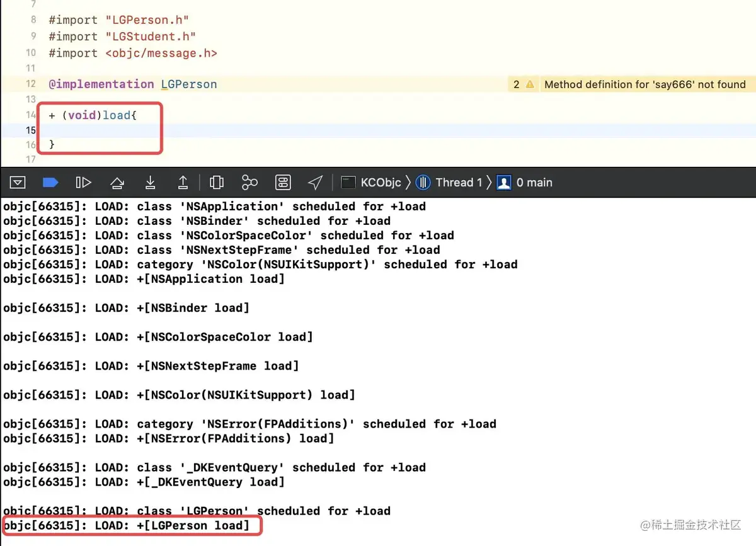Open the Debug Memory Graph icon
This screenshot has width=756, height=546.
pyautogui.click(x=249, y=183)
